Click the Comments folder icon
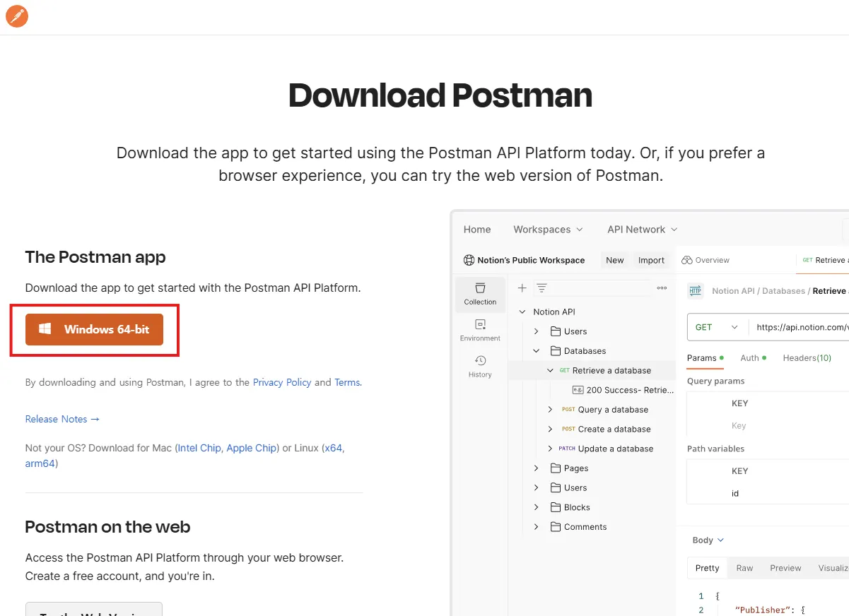849x616 pixels. click(555, 527)
